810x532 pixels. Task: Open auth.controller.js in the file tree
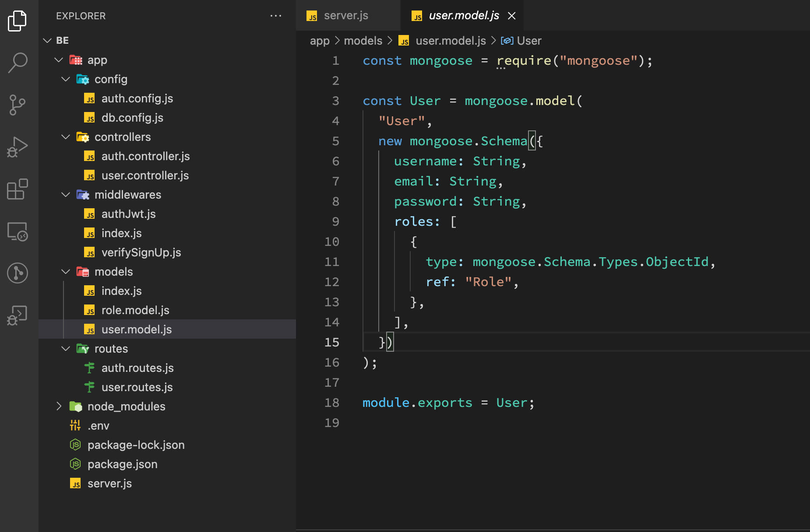(145, 156)
